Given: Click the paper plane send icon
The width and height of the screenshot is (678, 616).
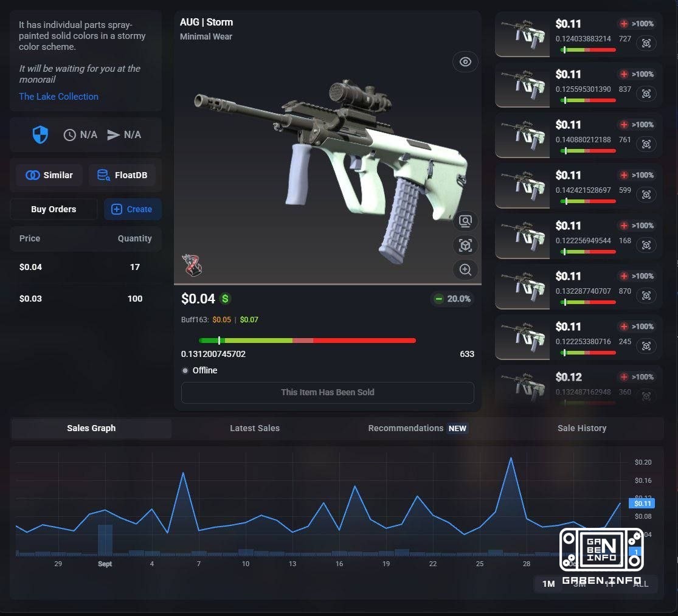Looking at the screenshot, I should [113, 135].
